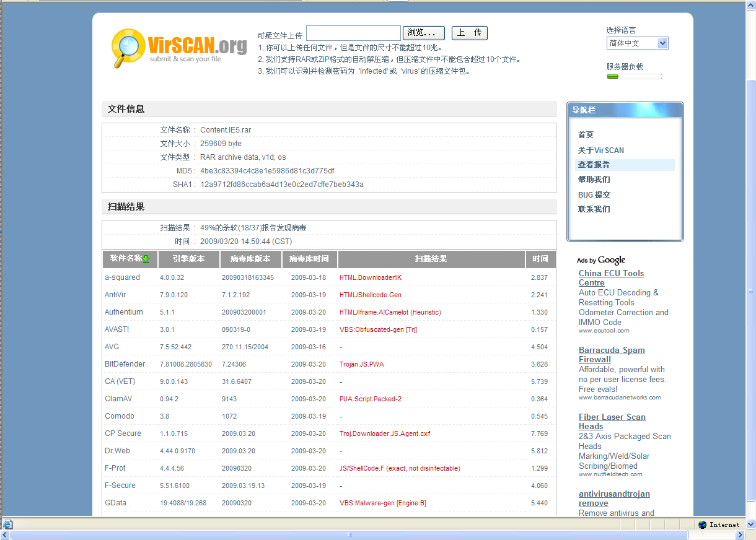Click VBS:Malware-gen [Engine:B] result
Viewport: 756px width, 540px height.
click(383, 503)
